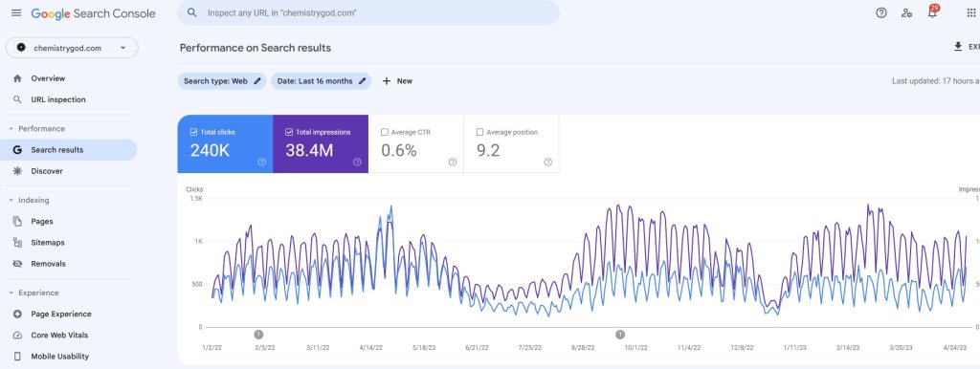
Task: Add a New filter
Action: pos(397,81)
